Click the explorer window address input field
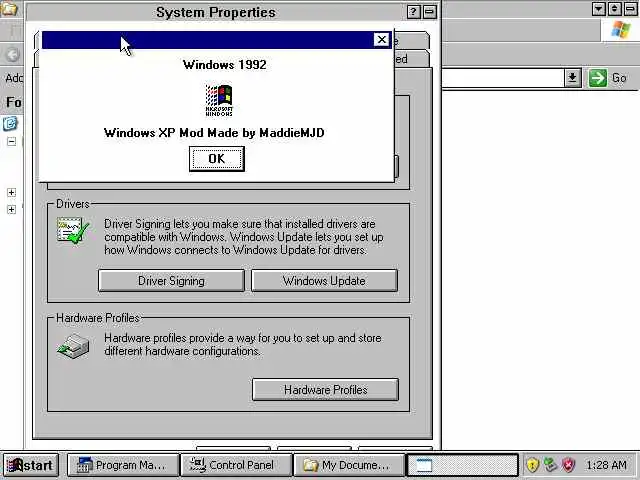640x480 pixels. click(503, 78)
